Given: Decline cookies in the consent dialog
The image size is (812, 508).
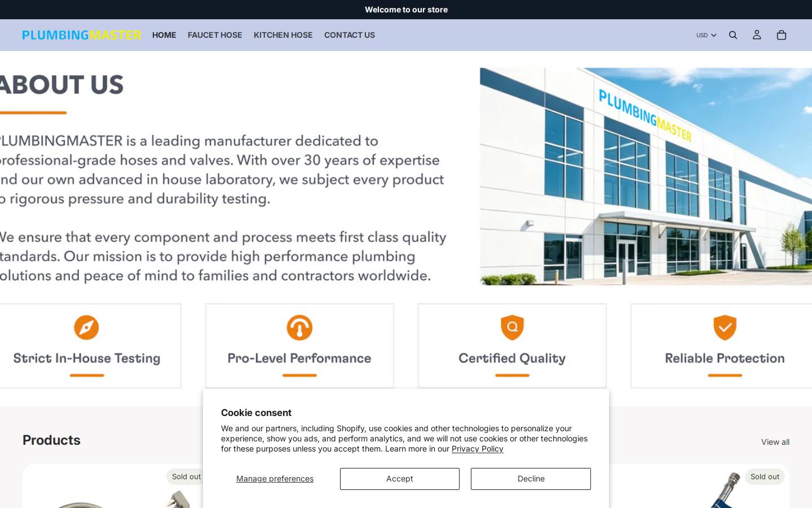Looking at the screenshot, I should click(x=531, y=479).
